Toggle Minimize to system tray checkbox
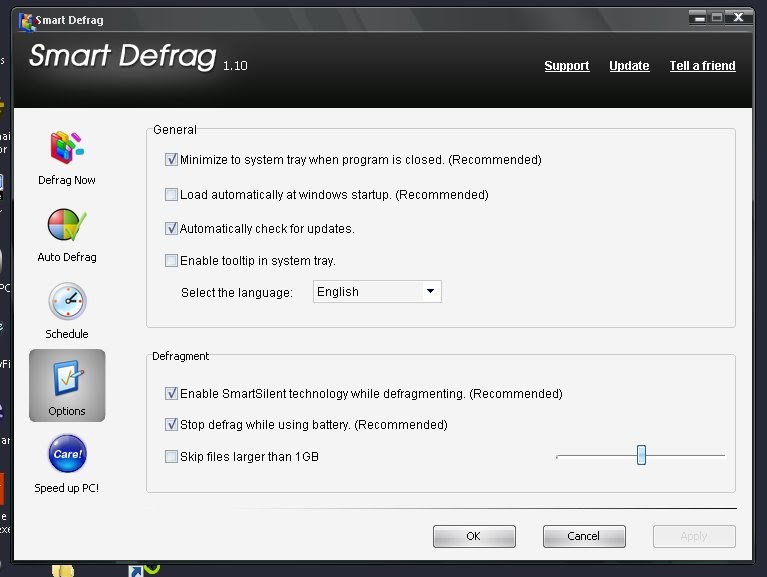The height and width of the screenshot is (577, 767). click(x=171, y=159)
